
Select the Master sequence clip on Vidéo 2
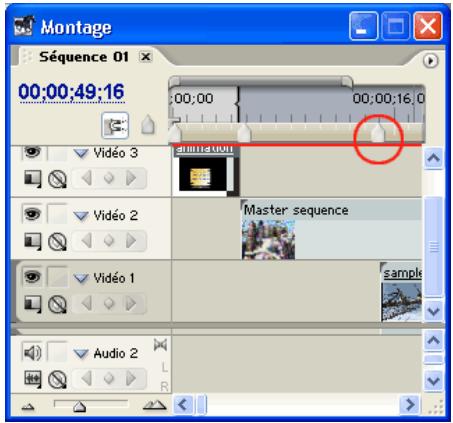(331, 229)
